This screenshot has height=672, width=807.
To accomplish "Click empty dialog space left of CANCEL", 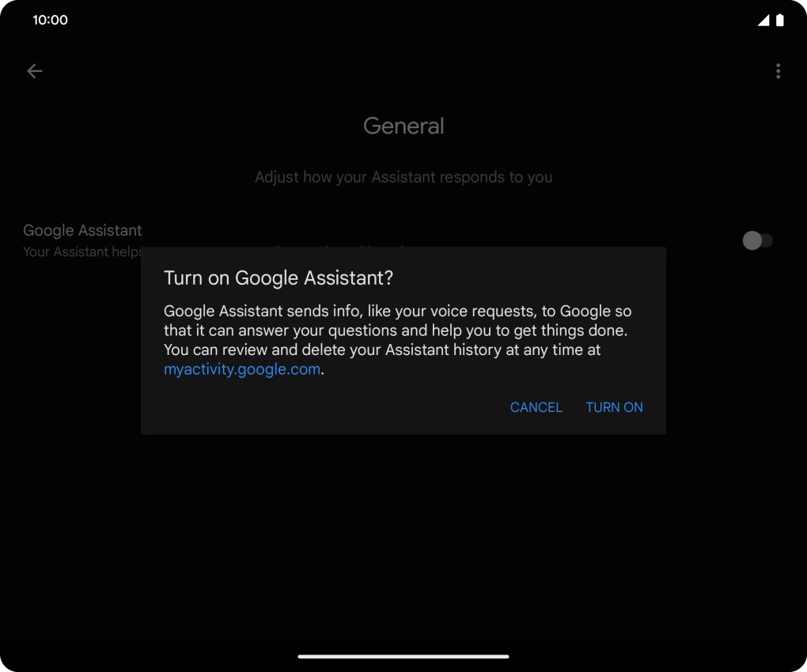I will (316, 407).
